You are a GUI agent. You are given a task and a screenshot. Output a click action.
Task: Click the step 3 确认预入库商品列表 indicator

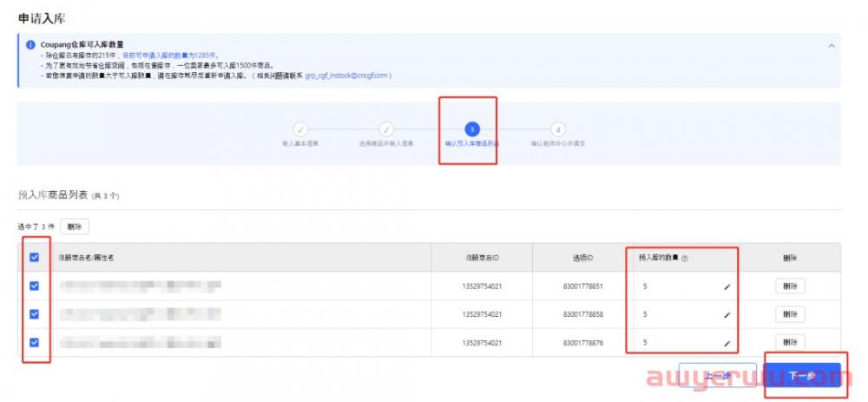pos(471,129)
